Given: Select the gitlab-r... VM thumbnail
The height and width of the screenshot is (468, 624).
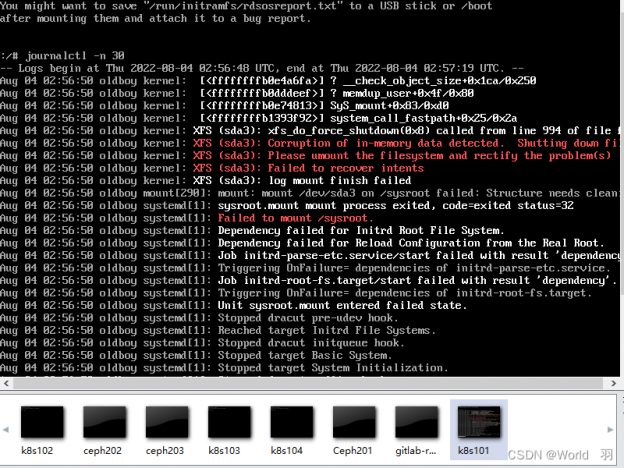Looking at the screenshot, I should [416, 422].
